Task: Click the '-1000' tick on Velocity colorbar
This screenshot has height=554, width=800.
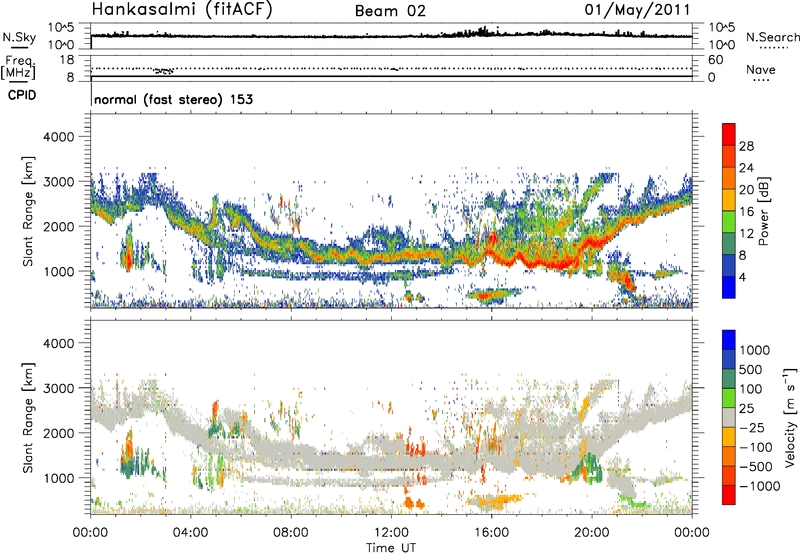Action: click(759, 486)
